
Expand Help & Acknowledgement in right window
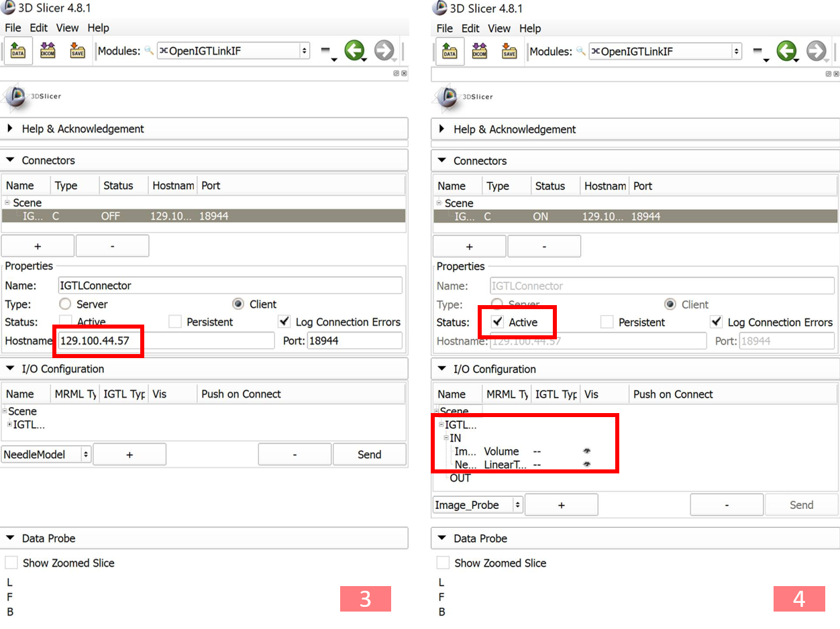(635, 129)
